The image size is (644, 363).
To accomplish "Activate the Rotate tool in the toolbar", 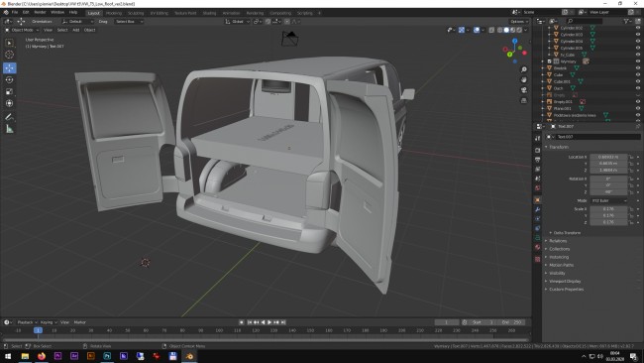I will point(10,79).
